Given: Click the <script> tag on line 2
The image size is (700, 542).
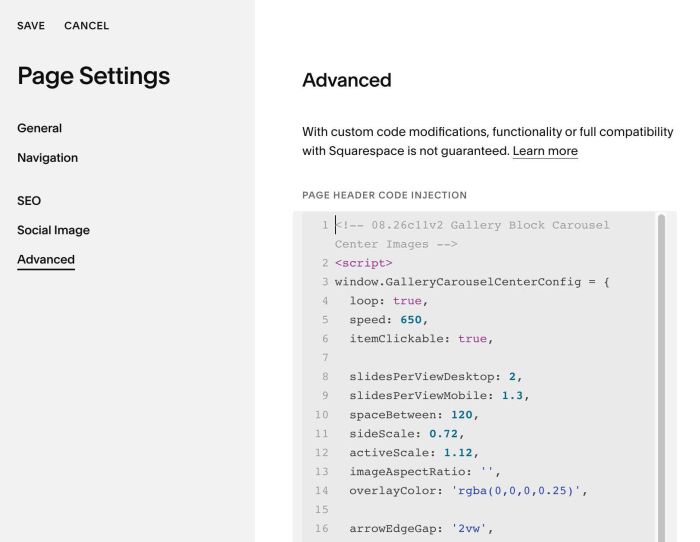Looking at the screenshot, I should (363, 263).
